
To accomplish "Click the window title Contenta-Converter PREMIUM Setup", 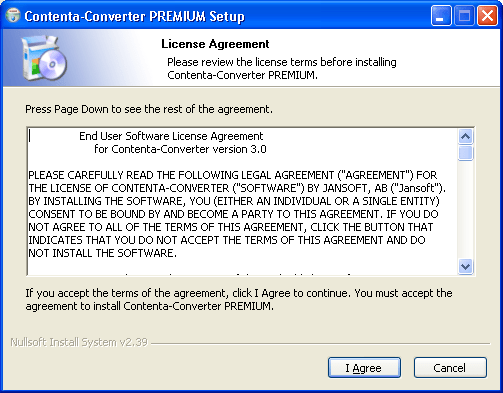I will coord(134,16).
